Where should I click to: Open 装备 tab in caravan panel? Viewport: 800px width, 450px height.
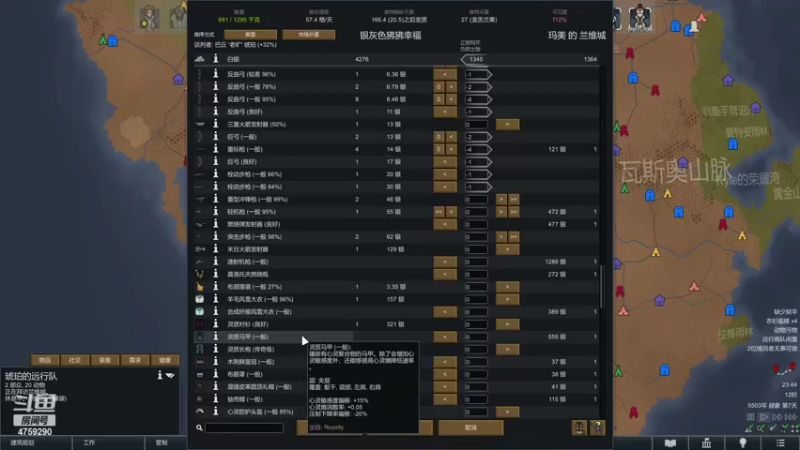105,360
